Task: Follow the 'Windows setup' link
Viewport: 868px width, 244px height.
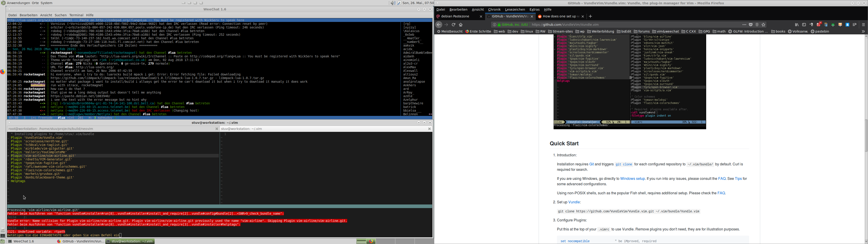Action: tap(632, 179)
